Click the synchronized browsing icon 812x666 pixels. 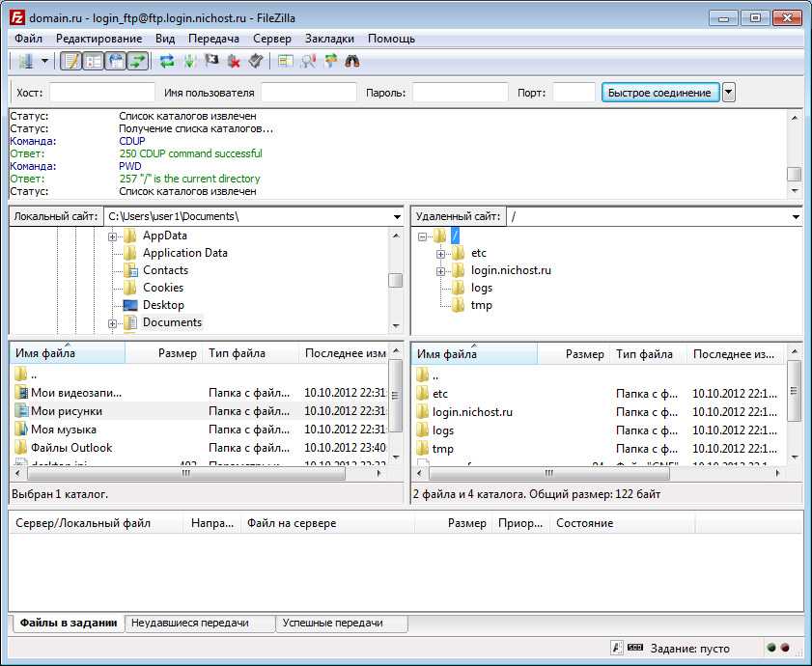[330, 61]
